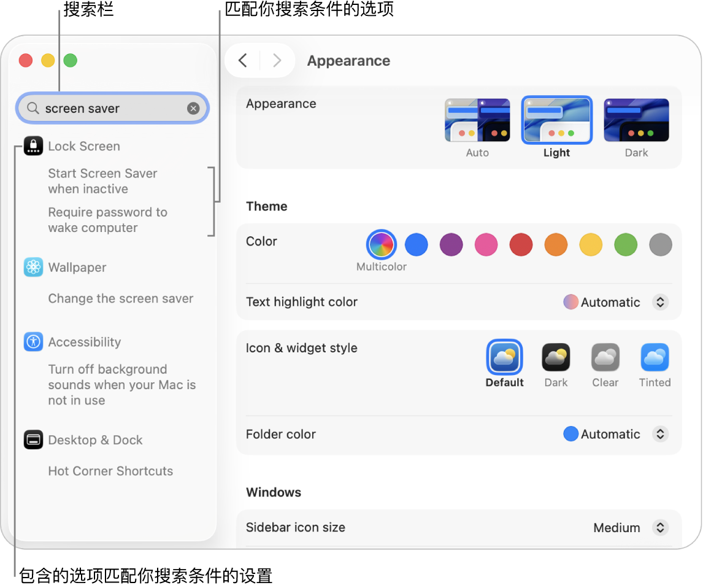Screen dimensions: 703x588
Task: Select the purple theme color
Action: coord(451,245)
